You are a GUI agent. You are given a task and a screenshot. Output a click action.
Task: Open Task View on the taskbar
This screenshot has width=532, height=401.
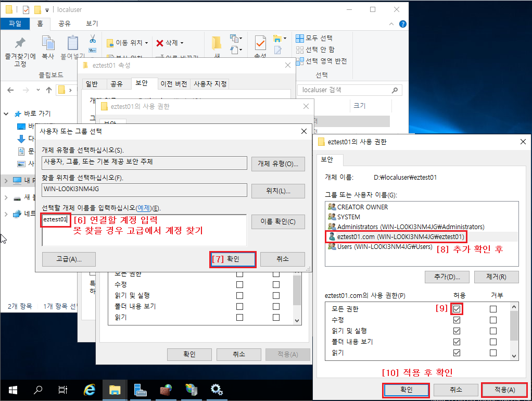(x=63, y=390)
